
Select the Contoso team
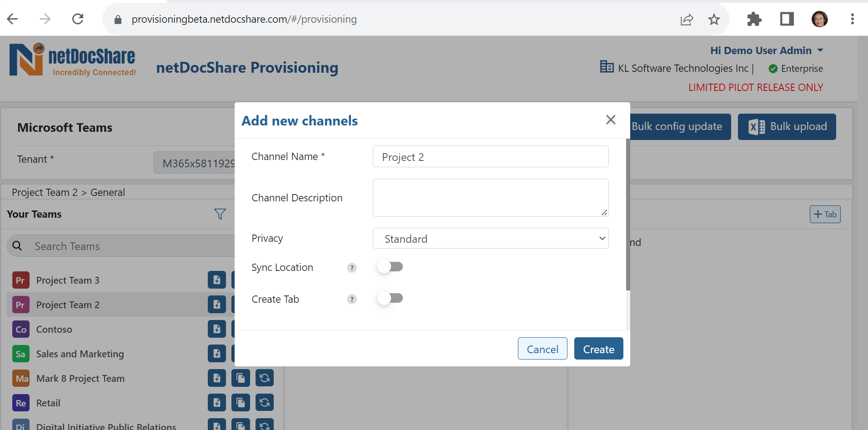click(x=54, y=330)
